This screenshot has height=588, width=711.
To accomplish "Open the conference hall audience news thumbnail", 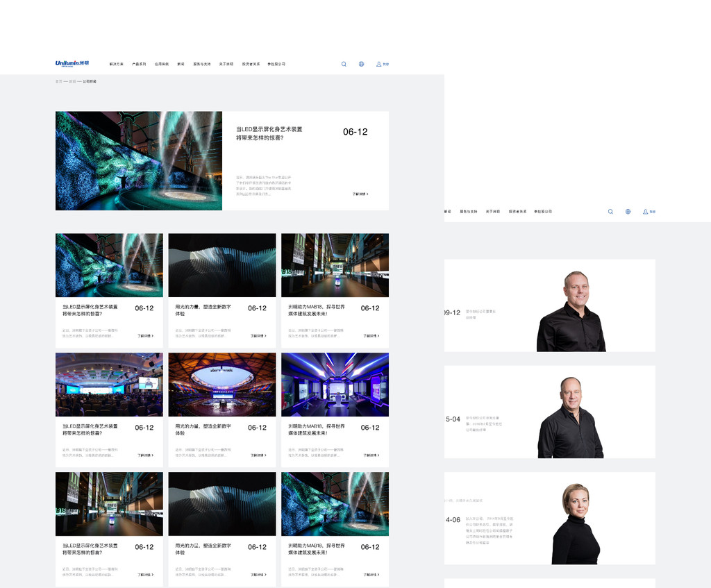I will point(109,384).
